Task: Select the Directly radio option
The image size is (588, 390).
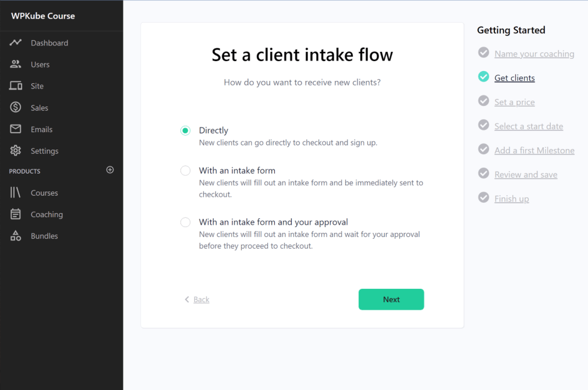Action: pyautogui.click(x=185, y=131)
